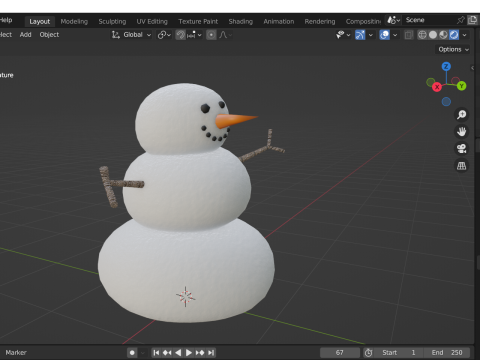Open the Texture Paint workspace
This screenshot has height=360, width=480.
tap(198, 22)
